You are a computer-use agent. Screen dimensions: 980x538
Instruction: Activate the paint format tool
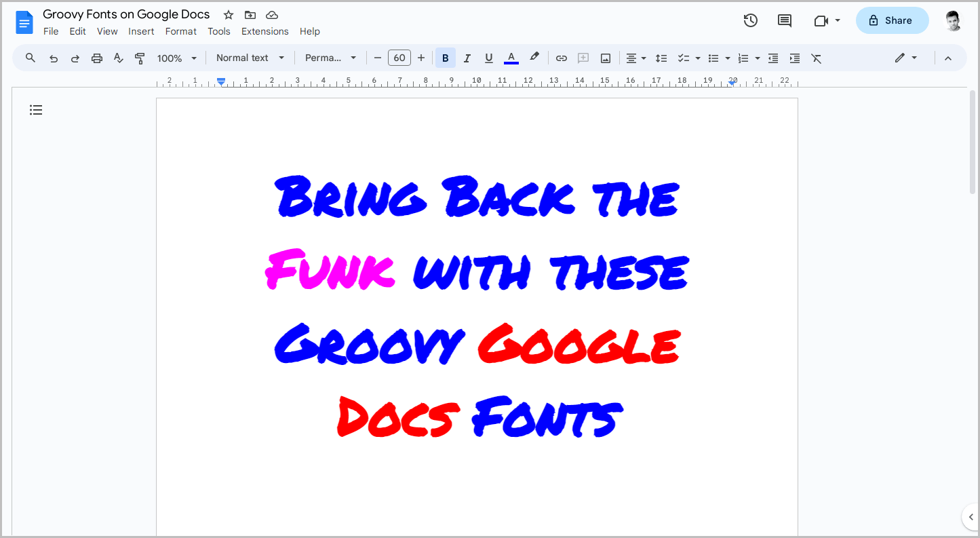pyautogui.click(x=140, y=58)
